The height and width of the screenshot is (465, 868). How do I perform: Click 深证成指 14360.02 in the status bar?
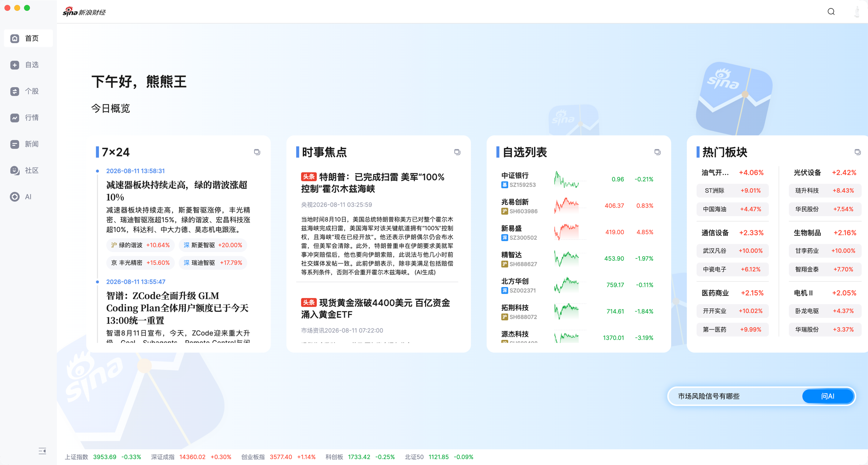click(191, 457)
